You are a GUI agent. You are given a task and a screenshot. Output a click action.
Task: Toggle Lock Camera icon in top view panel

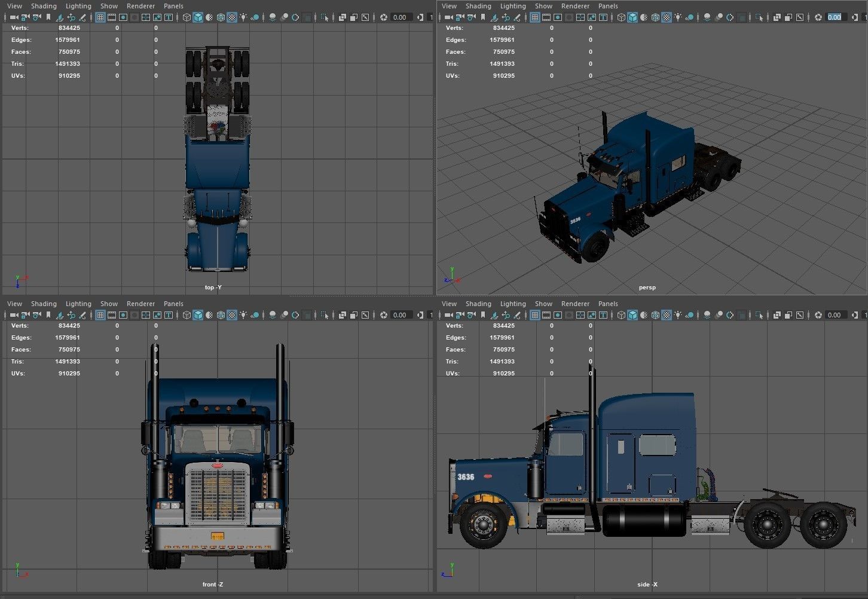tap(25, 17)
